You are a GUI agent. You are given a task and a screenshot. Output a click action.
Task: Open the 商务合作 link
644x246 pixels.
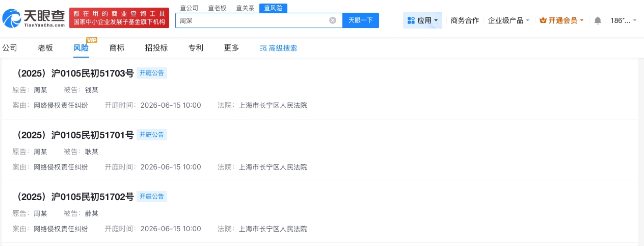(x=465, y=20)
